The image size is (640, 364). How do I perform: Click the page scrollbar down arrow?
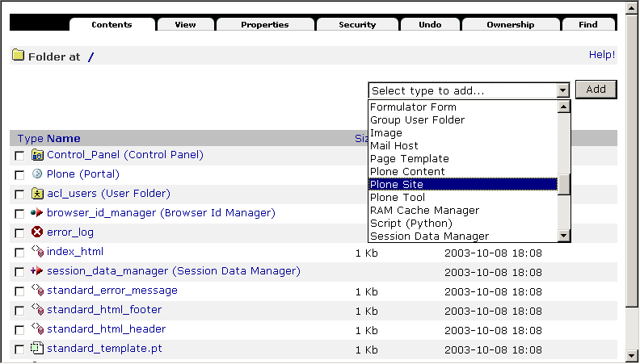click(632, 355)
